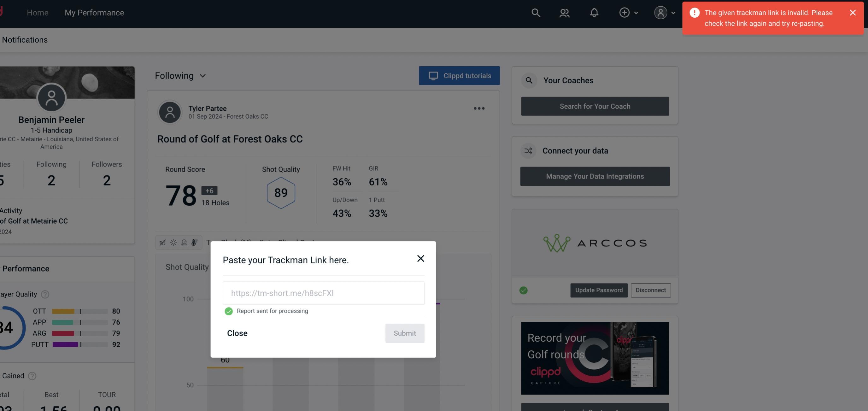Click the people/community icon in navbar
868x411 pixels.
point(564,12)
